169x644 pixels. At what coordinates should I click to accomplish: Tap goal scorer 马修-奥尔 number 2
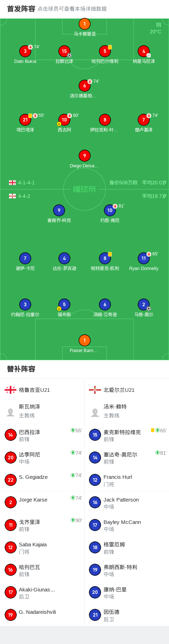click(144, 305)
